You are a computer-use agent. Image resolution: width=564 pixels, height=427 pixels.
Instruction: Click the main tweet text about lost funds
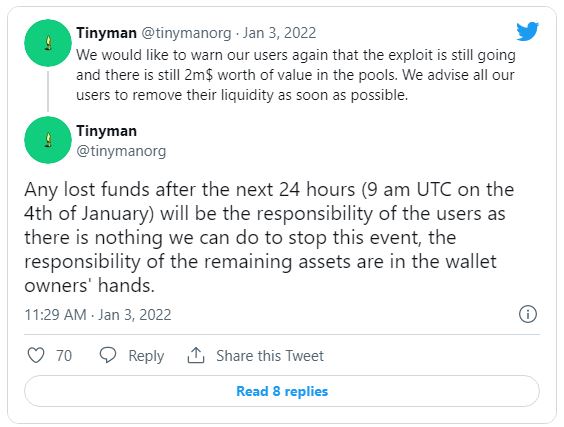[x=269, y=237]
